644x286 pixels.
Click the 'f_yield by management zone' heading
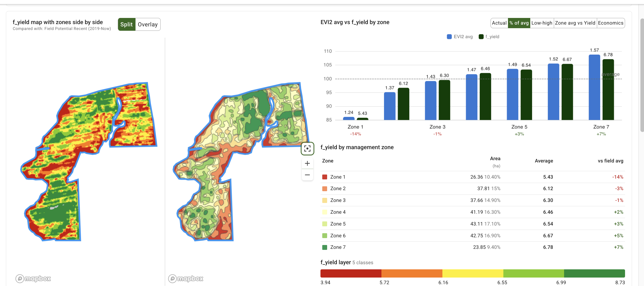(357, 147)
